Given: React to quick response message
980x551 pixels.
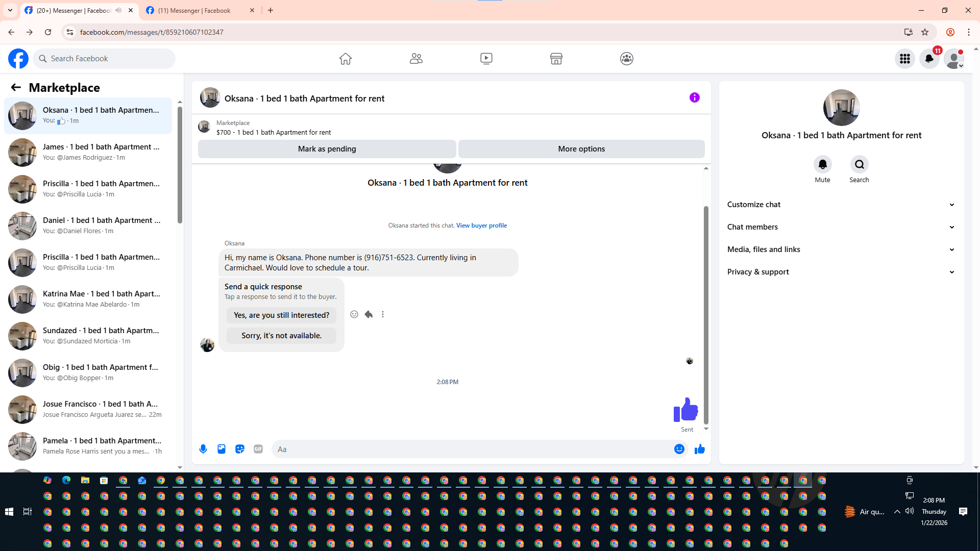Looking at the screenshot, I should tap(354, 314).
